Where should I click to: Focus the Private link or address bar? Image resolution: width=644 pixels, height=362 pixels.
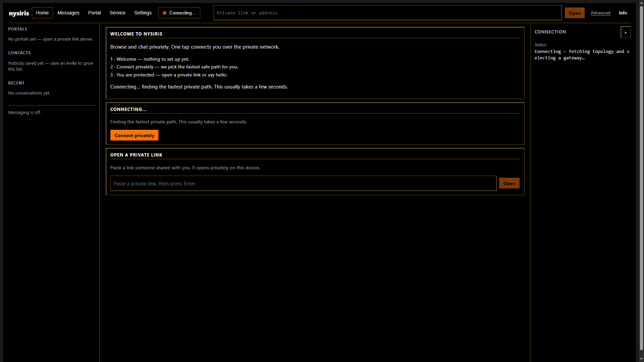click(387, 13)
